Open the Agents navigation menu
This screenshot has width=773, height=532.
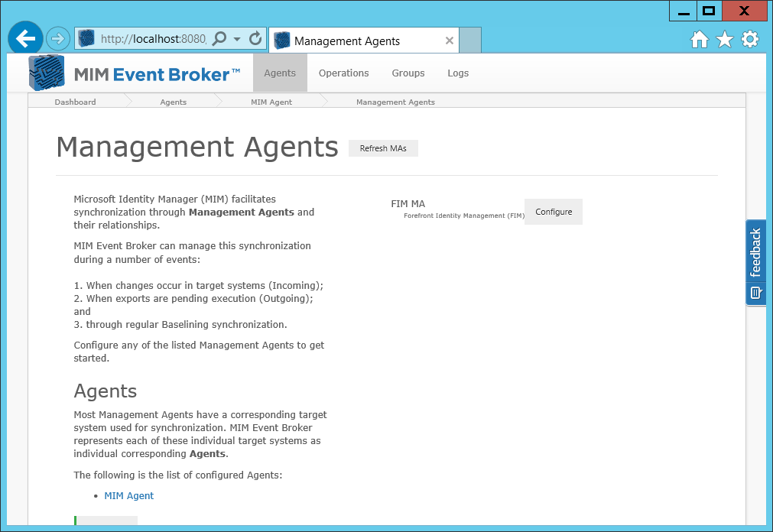pyautogui.click(x=280, y=73)
